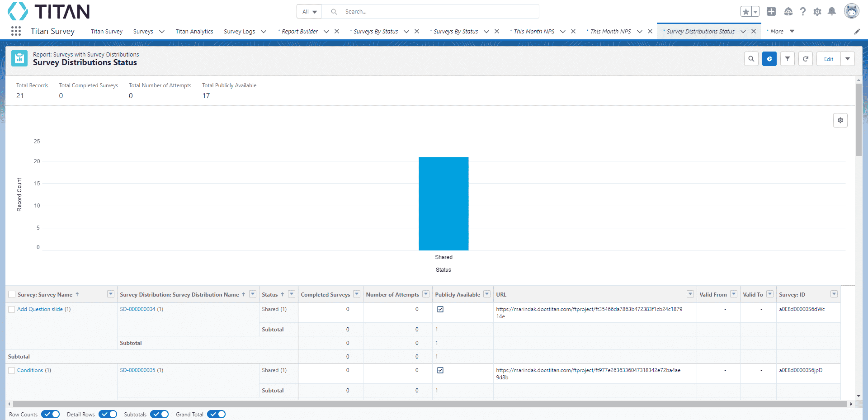
Task: Open the SD-000000004 survey distribution link
Action: [x=138, y=309]
